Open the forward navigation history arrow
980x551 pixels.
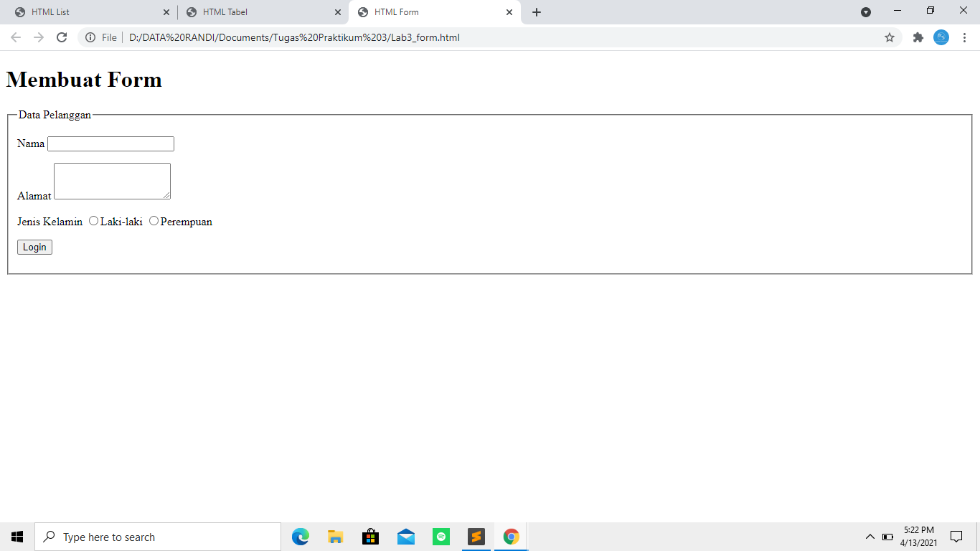pyautogui.click(x=38, y=37)
